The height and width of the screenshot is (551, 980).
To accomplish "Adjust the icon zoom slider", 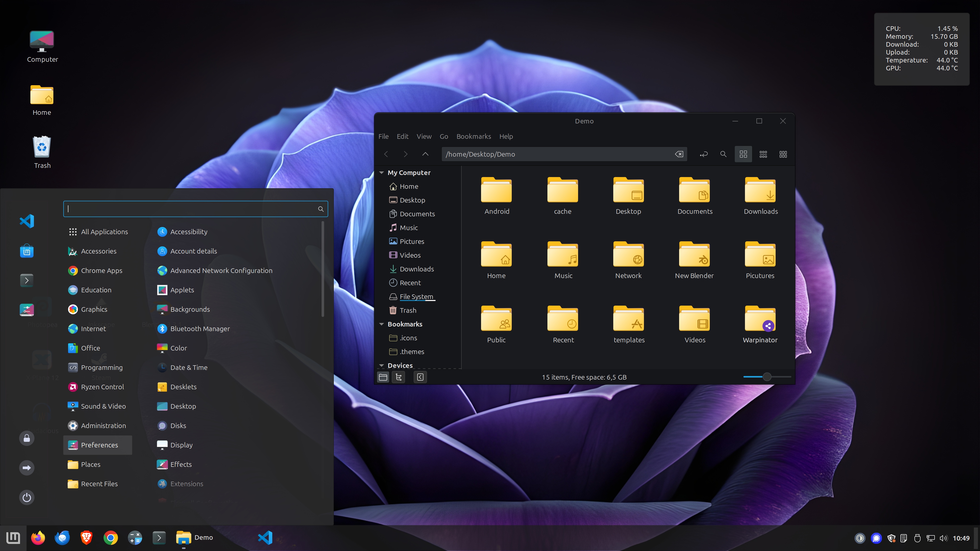I will pos(767,377).
